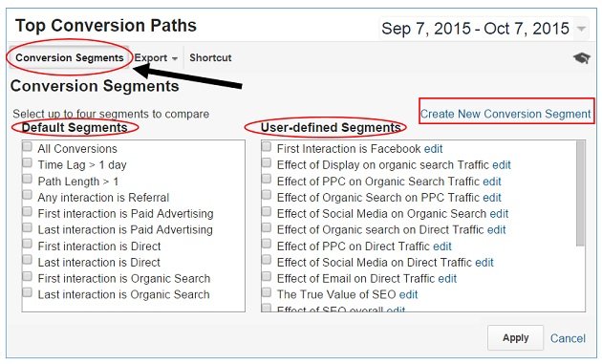Image resolution: width=602 pixels, height=364 pixels.
Task: Click Create New Conversion Segment link
Action: point(505,114)
